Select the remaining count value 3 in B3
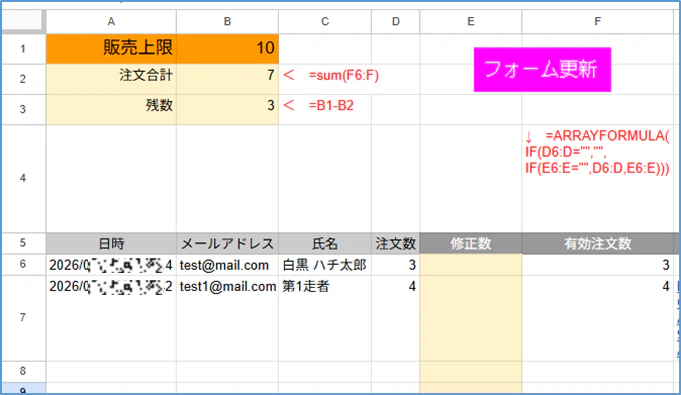This screenshot has height=395, width=681. click(x=227, y=110)
